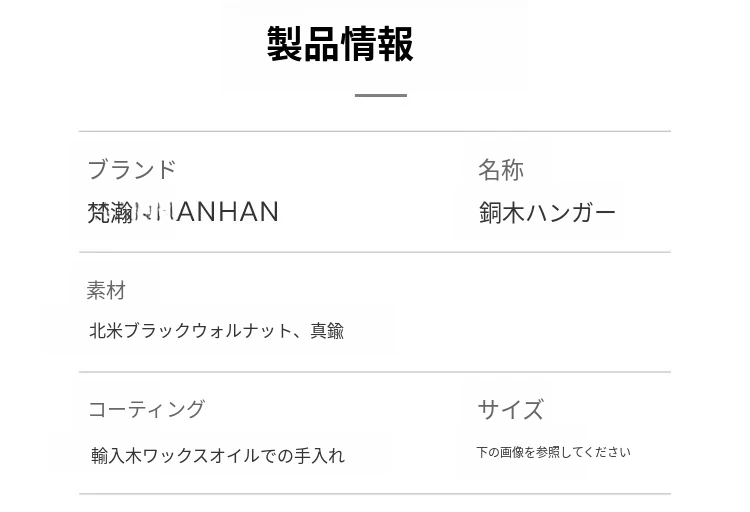Viewport: 750px width, 512px height.
Task: Click での手入れ at the coating text's end
Action: pyautogui.click(x=304, y=456)
